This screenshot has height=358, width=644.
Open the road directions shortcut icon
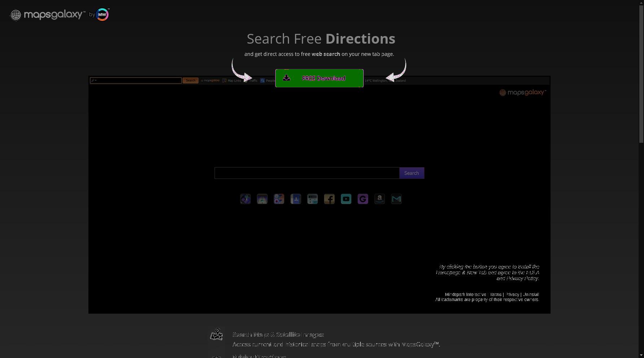[x=262, y=199]
